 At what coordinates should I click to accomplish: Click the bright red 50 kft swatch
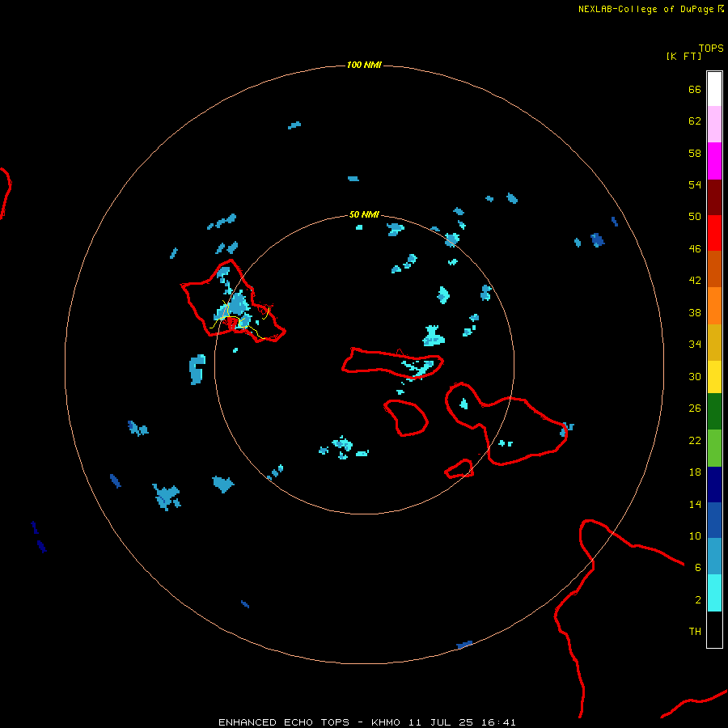tap(714, 233)
